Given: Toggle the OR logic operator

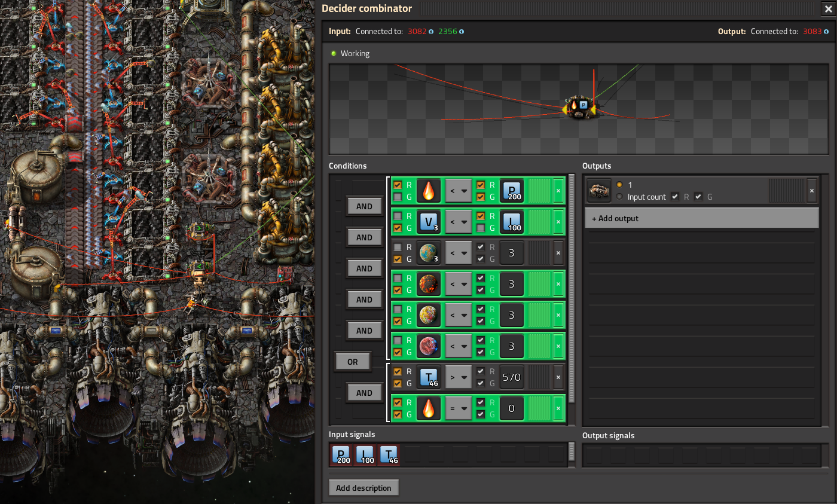Looking at the screenshot, I should pyautogui.click(x=352, y=362).
